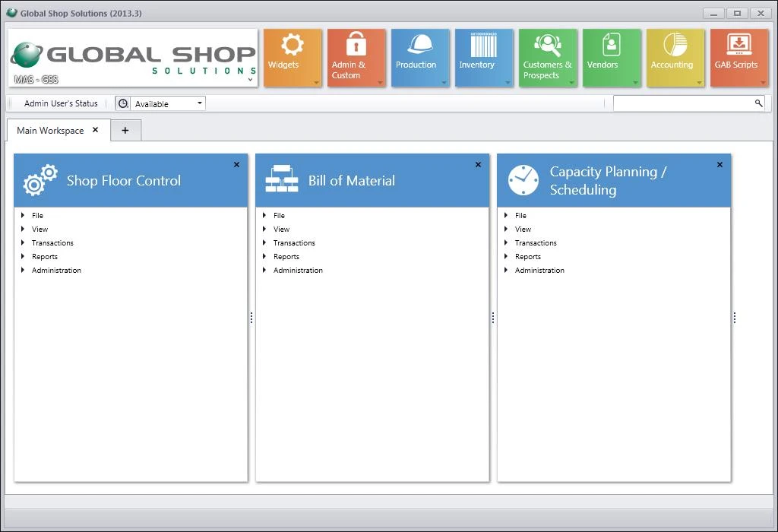This screenshot has width=778, height=532.
Task: Launch the GAB Scripts tile
Action: (738, 57)
